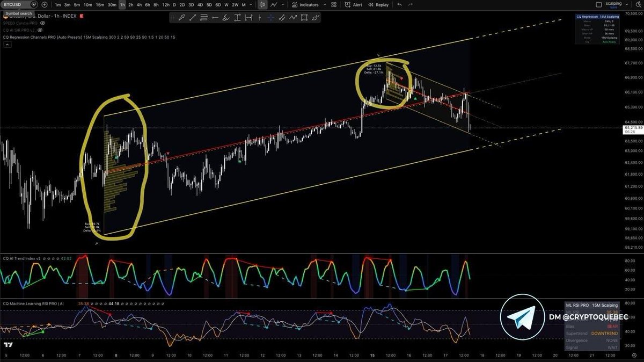Open the indicator templates grid icon
This screenshot has height=362, width=644.
[x=335, y=5]
